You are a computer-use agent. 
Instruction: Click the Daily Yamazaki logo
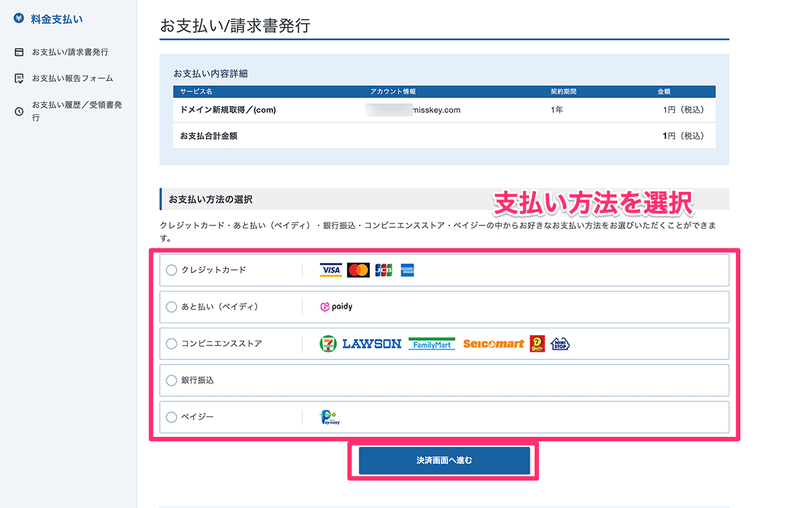point(537,344)
